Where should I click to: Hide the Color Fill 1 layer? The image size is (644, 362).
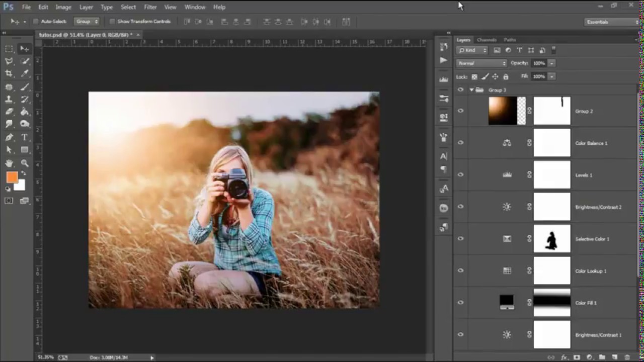(x=460, y=303)
